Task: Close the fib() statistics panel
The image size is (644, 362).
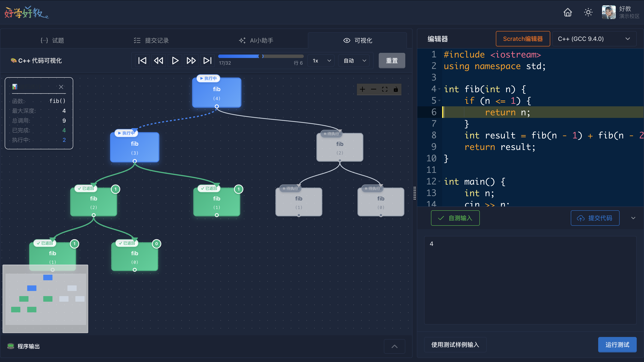Action: (x=61, y=87)
